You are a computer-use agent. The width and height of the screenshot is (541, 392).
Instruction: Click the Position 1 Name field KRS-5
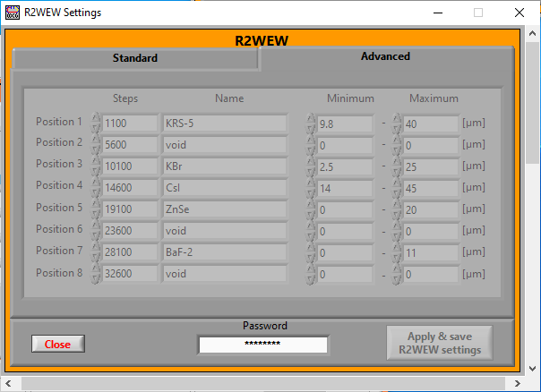point(224,124)
